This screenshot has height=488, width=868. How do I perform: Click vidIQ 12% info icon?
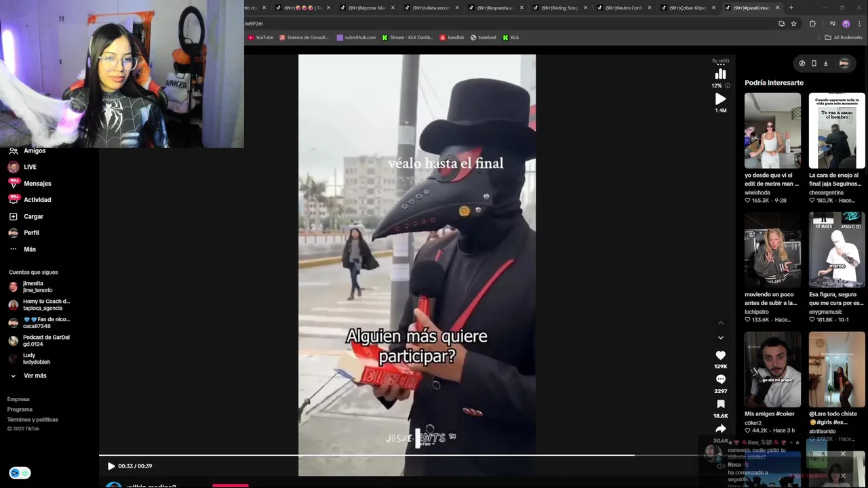728,86
